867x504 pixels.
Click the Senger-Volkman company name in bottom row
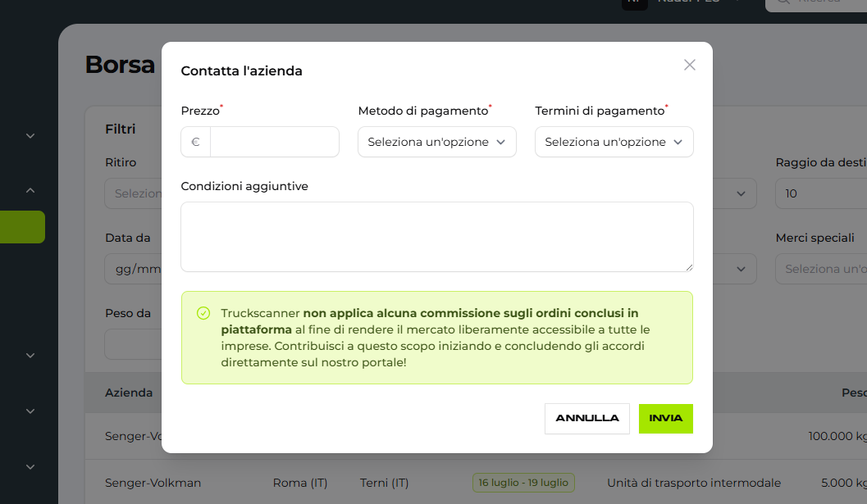point(153,483)
